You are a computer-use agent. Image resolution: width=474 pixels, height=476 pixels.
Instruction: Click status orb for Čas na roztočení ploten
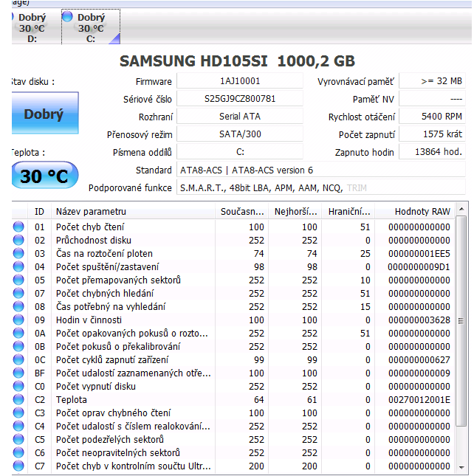18,253
